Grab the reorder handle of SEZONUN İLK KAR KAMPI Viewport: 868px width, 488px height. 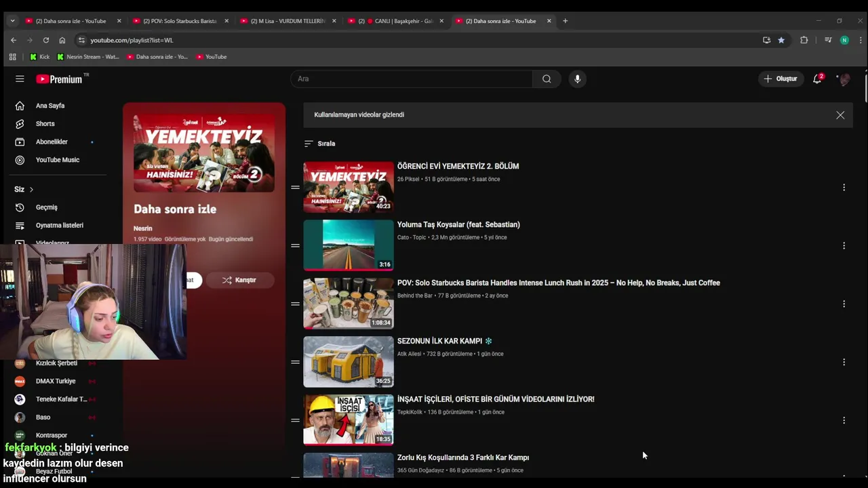pyautogui.click(x=295, y=362)
